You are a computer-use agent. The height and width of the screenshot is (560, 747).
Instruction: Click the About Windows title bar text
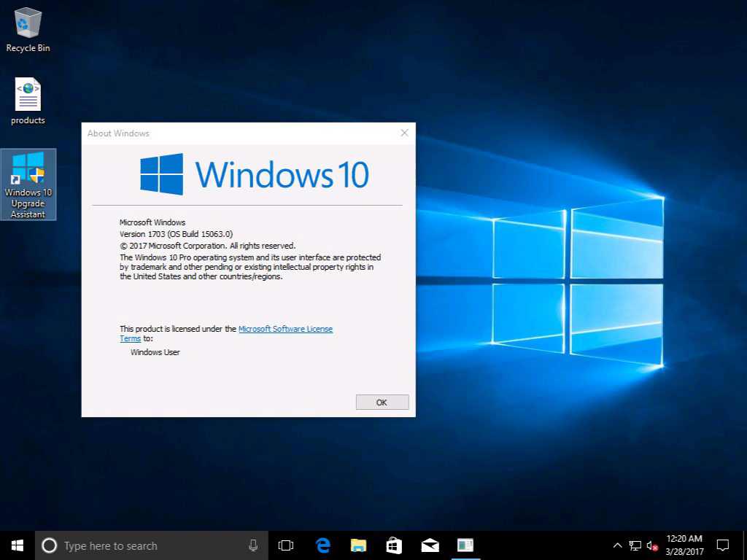coord(118,133)
